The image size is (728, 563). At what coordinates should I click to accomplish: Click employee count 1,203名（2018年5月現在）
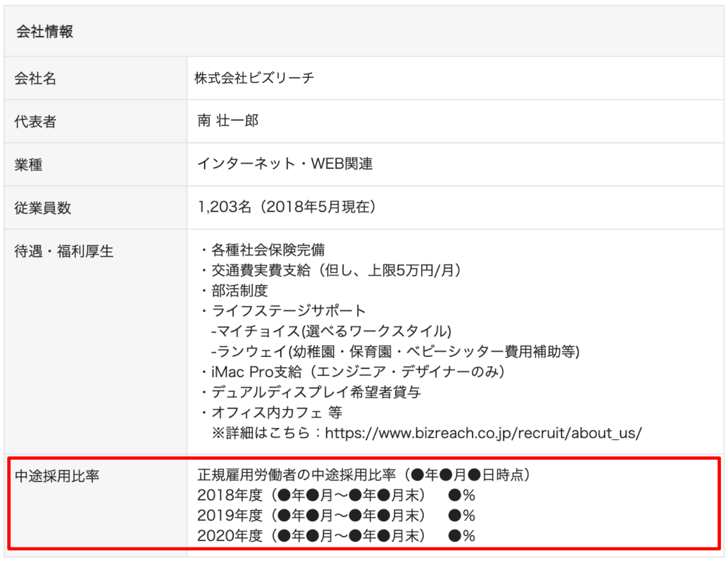pos(287,207)
